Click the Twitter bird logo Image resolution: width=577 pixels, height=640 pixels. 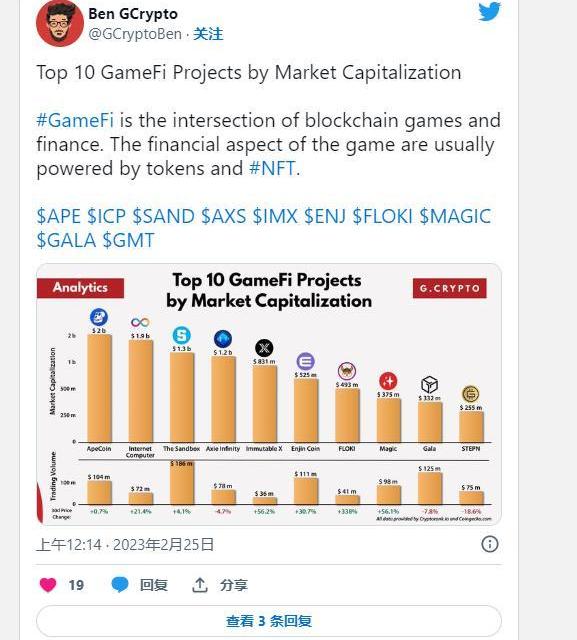(x=490, y=11)
